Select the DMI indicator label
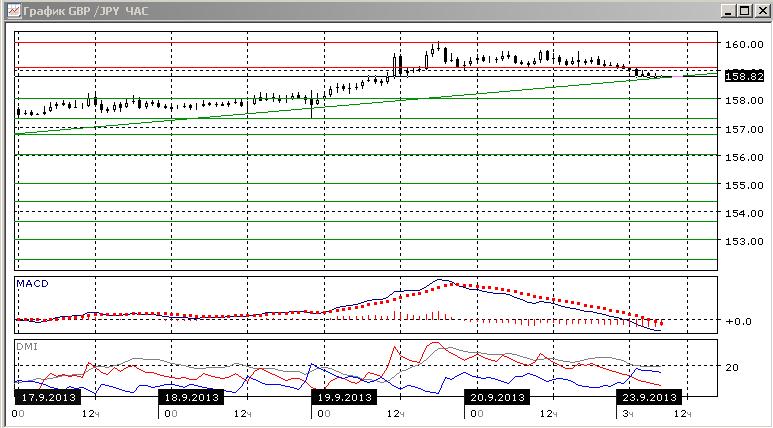Image resolution: width=773 pixels, height=428 pixels. (x=27, y=347)
